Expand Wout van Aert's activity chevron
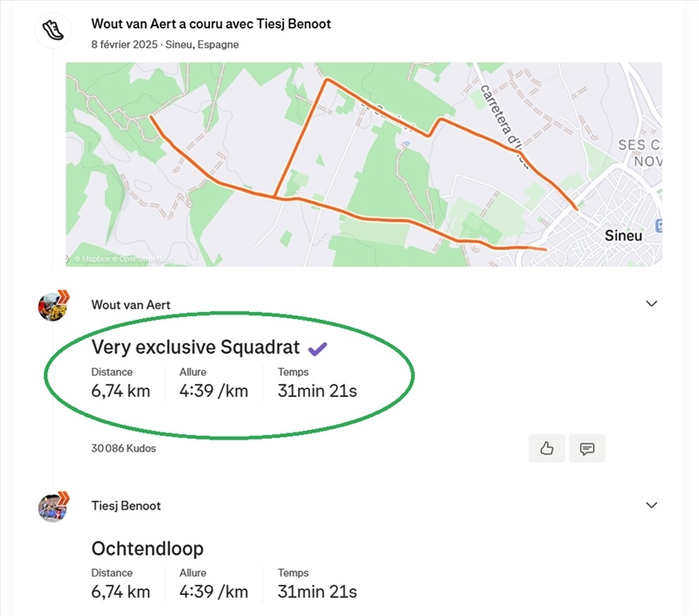 (x=651, y=304)
